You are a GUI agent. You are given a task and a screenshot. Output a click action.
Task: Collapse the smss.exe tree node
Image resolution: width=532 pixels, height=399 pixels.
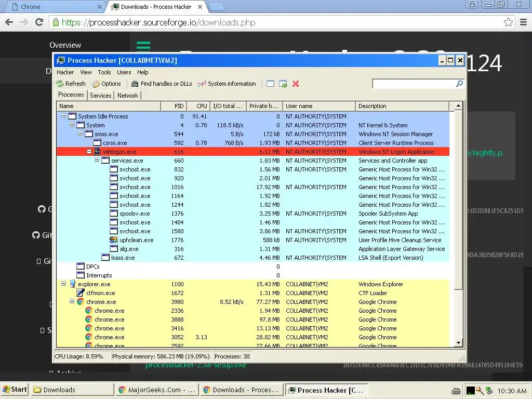(80, 134)
